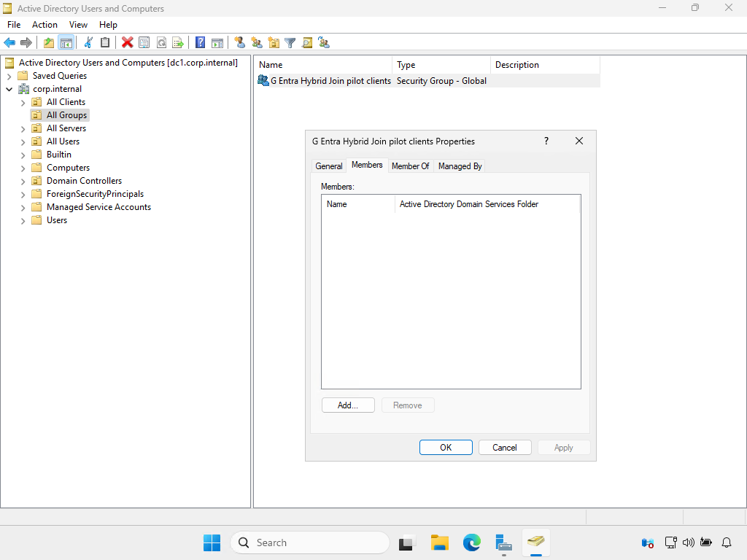Create a new organizational unit icon

coord(274,43)
